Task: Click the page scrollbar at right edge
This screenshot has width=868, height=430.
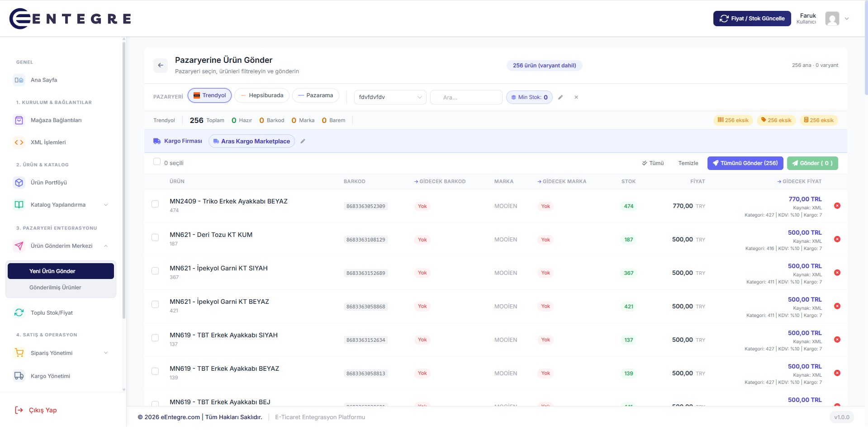Action: 866,47
